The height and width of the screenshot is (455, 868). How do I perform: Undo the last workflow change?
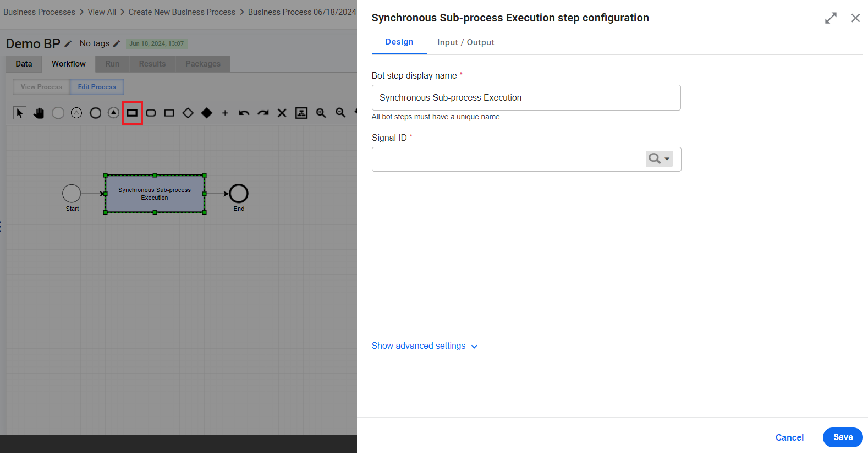(x=244, y=113)
